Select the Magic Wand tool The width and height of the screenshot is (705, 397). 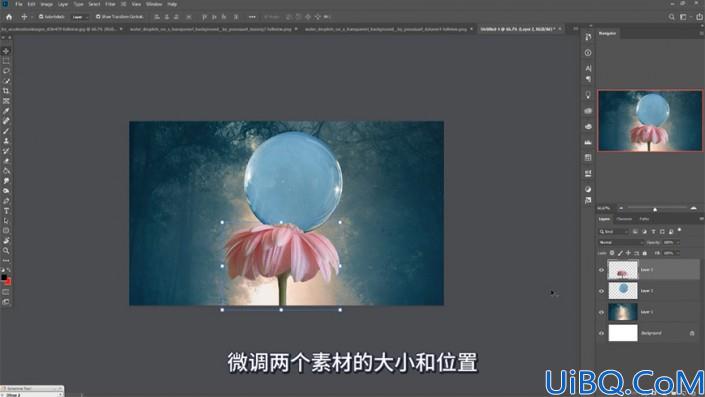(6, 81)
